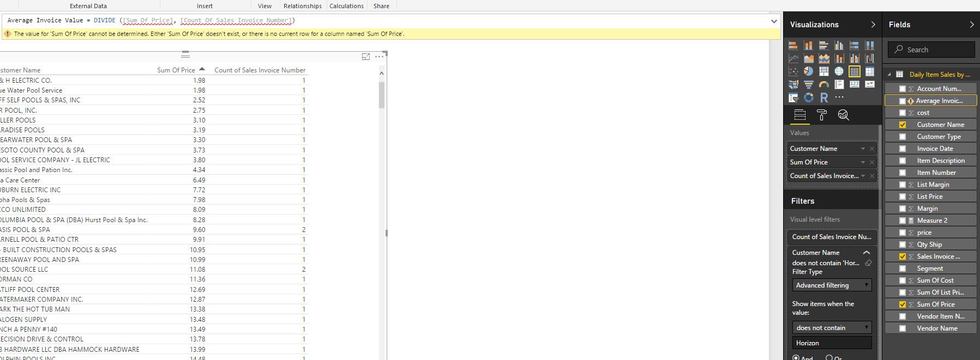Select the Stacked bar chart visualization
This screenshot has width=980, height=360.
(793, 45)
